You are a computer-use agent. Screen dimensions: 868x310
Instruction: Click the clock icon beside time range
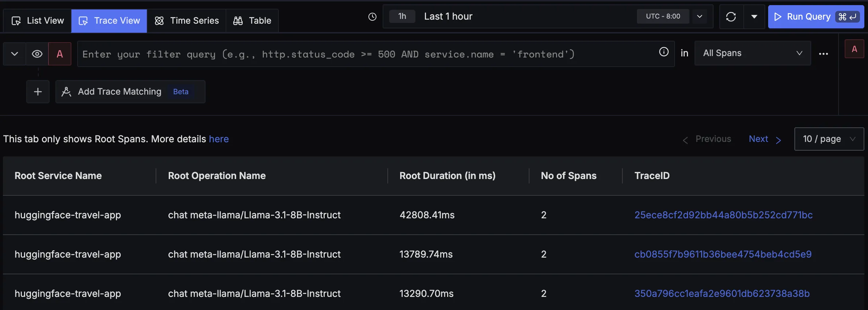(372, 17)
